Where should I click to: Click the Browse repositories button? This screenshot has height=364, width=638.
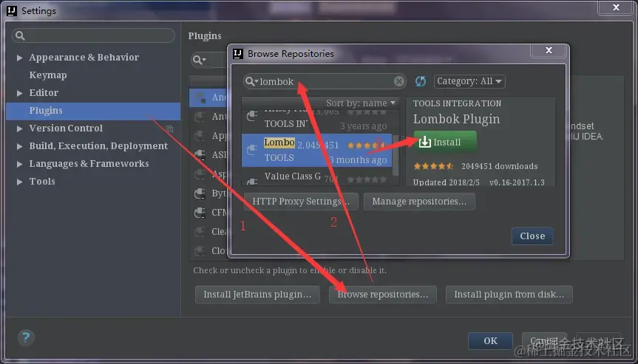click(382, 295)
